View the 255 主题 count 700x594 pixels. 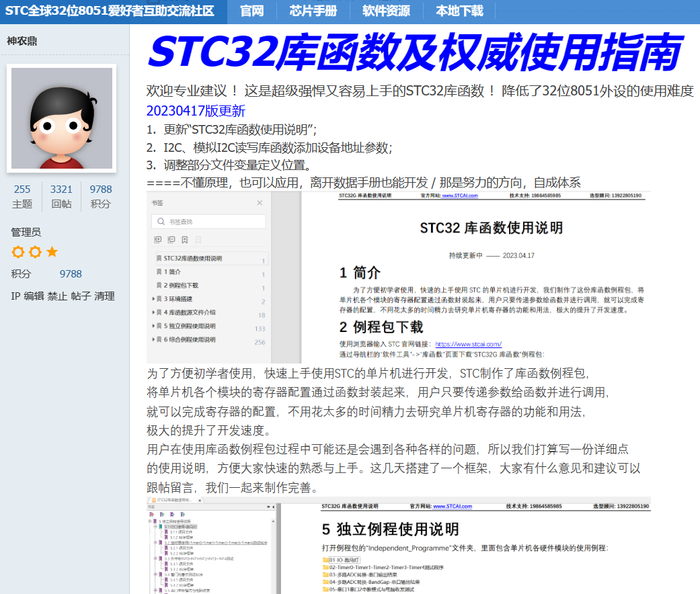click(22, 196)
